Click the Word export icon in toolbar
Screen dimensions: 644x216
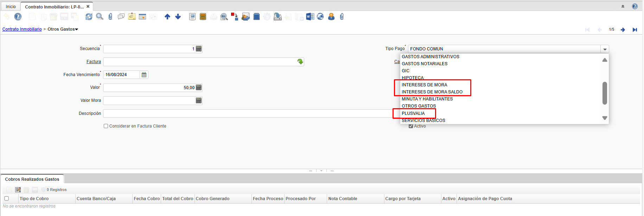coord(310,17)
